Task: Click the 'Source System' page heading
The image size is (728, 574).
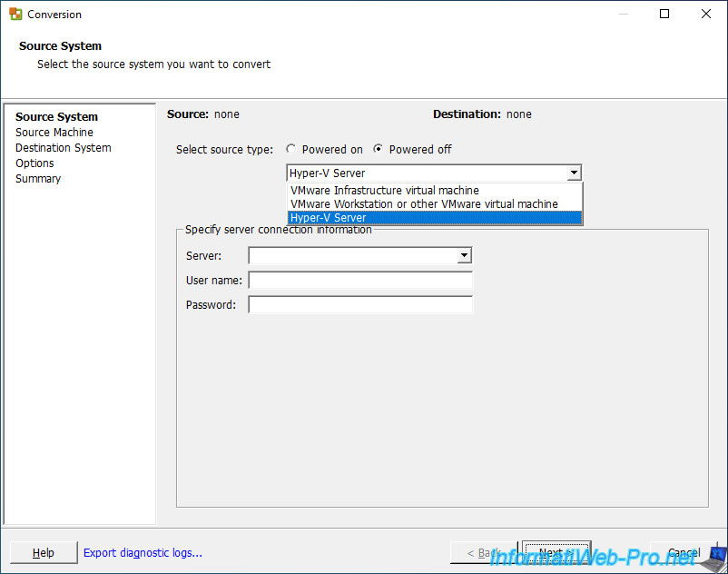Action: click(60, 46)
